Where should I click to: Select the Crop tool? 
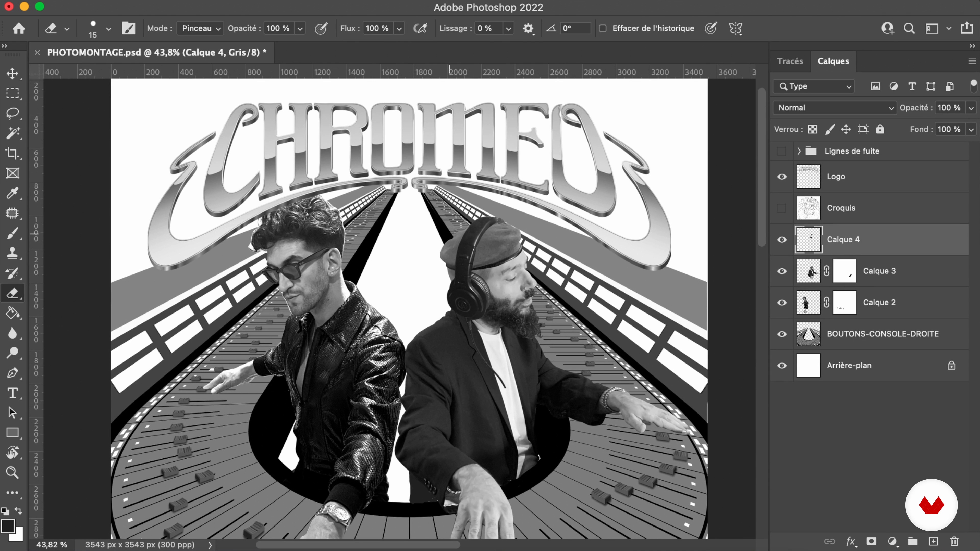[x=13, y=153]
